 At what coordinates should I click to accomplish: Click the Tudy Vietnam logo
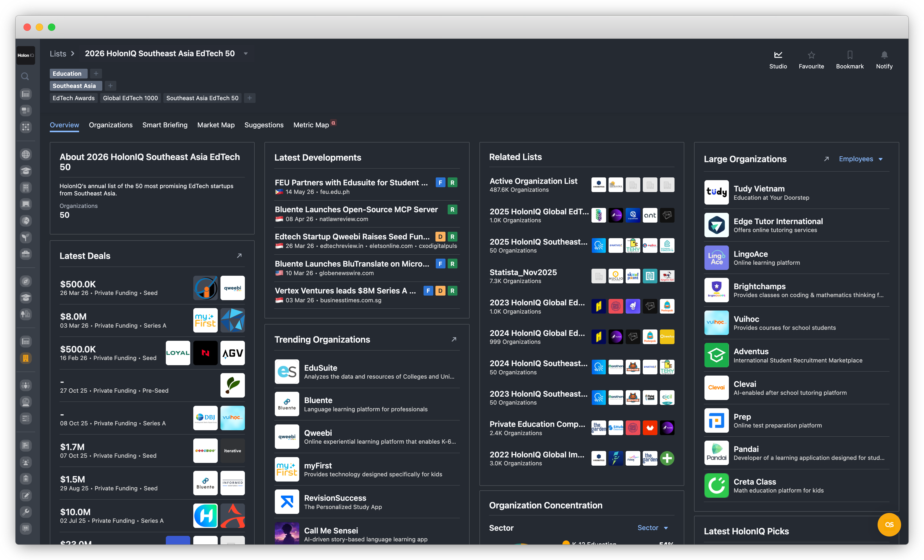pos(716,192)
